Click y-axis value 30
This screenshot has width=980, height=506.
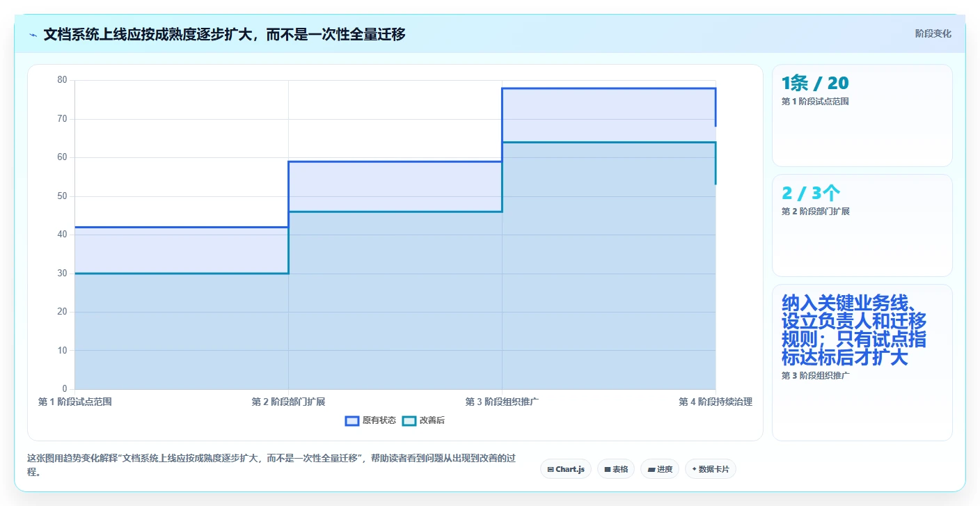tap(62, 274)
